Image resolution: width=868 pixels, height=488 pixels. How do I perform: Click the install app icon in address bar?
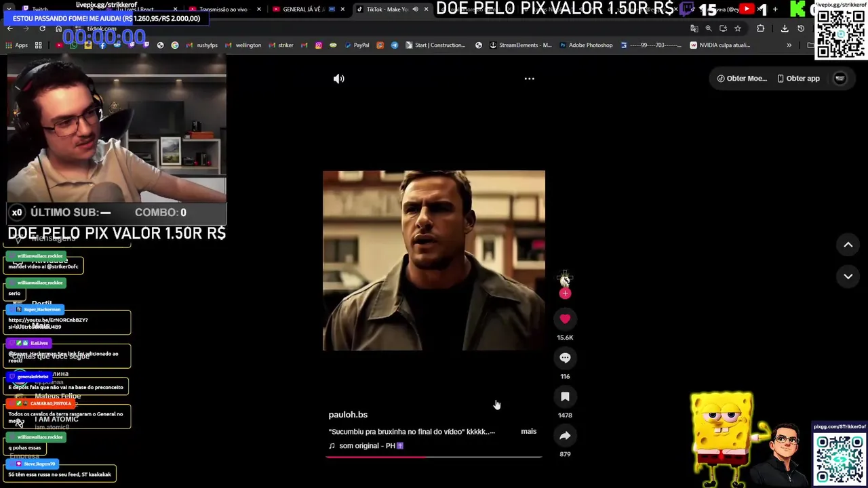point(723,28)
